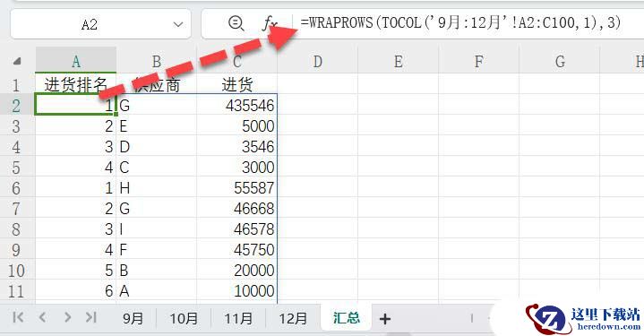Select row 8 header
Viewport: 644px width, 336px height.
pyautogui.click(x=16, y=228)
